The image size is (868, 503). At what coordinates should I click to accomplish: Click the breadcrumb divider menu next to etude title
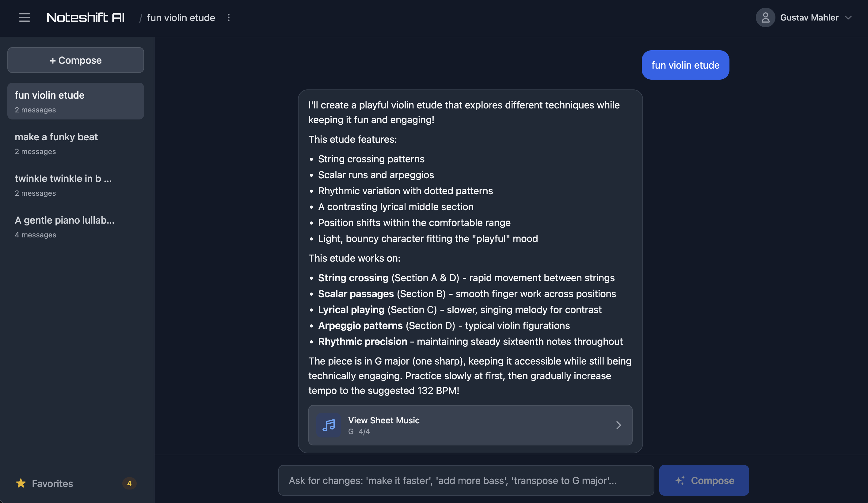228,17
